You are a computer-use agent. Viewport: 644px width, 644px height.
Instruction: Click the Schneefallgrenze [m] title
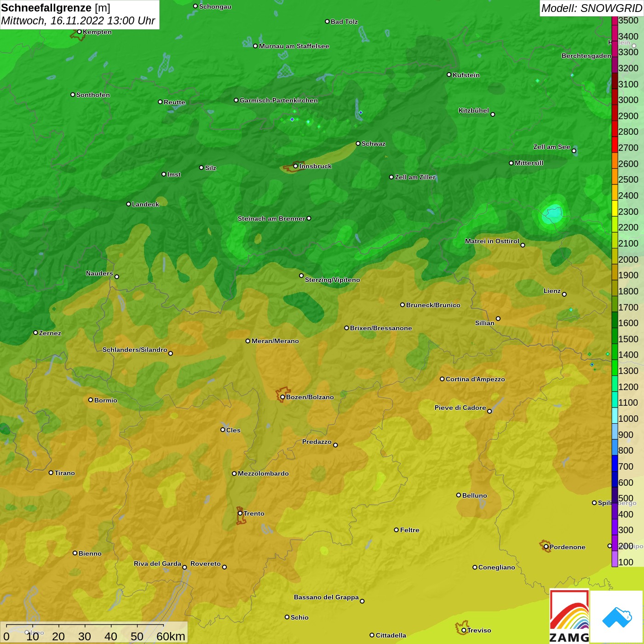[56, 8]
